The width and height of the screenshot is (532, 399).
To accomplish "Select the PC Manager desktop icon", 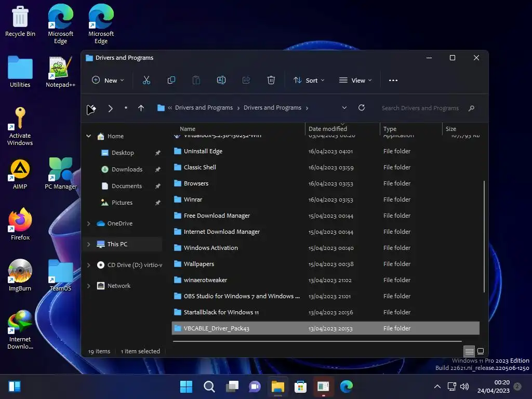I will 61,174.
